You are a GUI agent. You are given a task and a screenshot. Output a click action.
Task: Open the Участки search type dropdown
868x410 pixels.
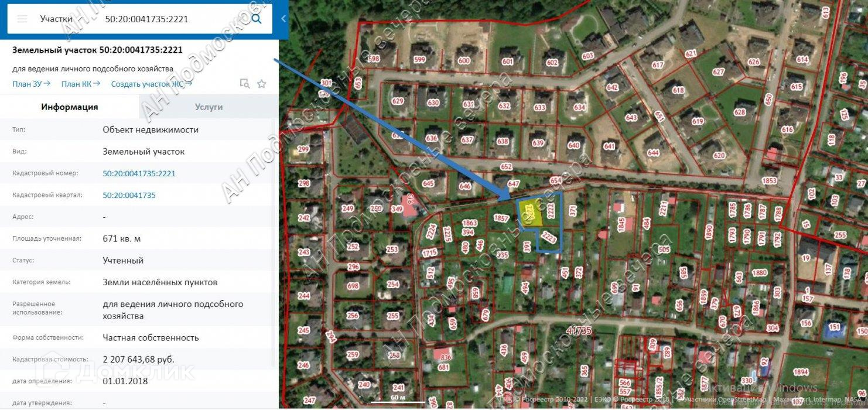pyautogui.click(x=56, y=19)
